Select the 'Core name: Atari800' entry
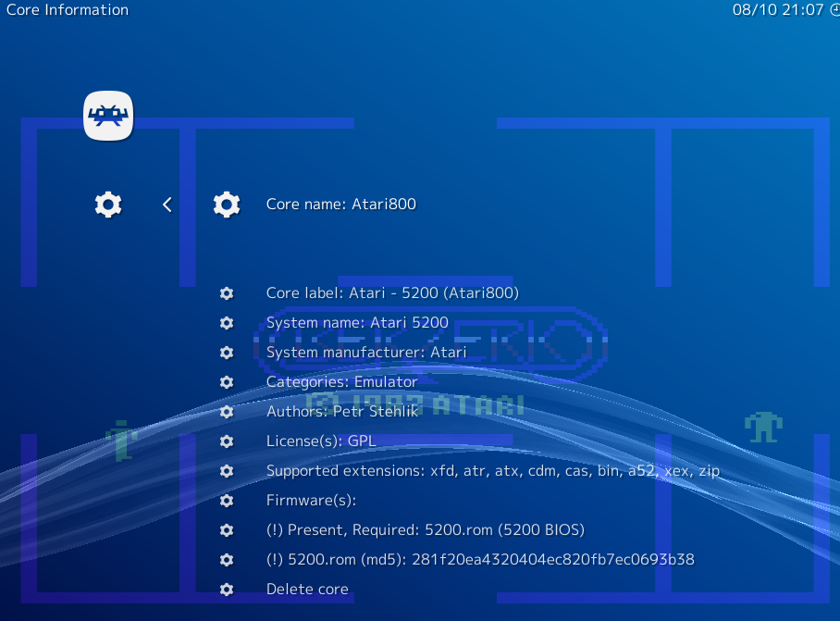The width and height of the screenshot is (840, 621). pos(341,205)
